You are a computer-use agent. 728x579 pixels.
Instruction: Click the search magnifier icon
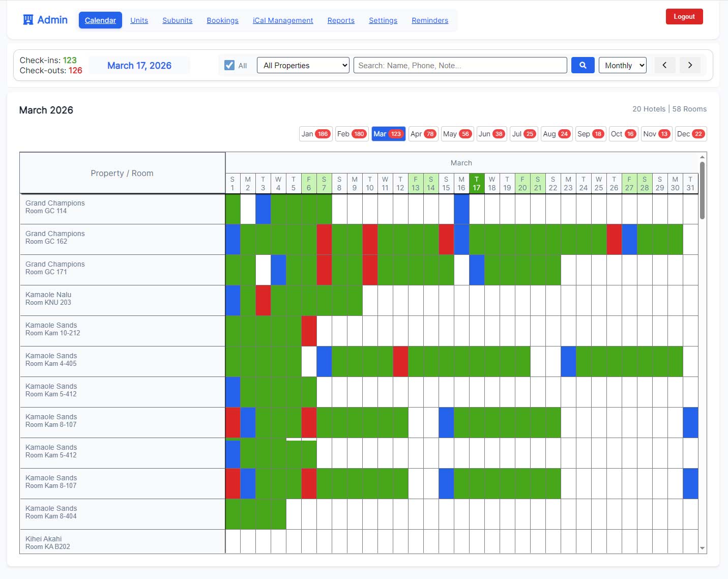(583, 65)
